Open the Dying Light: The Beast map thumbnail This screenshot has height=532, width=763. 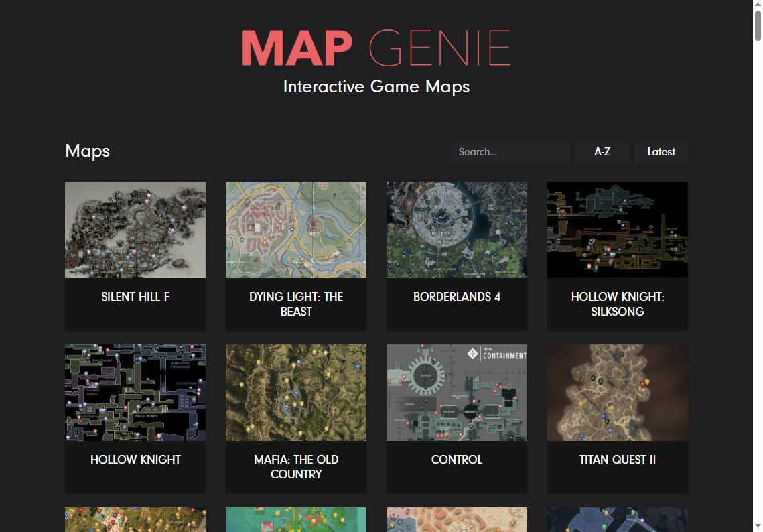(x=295, y=229)
